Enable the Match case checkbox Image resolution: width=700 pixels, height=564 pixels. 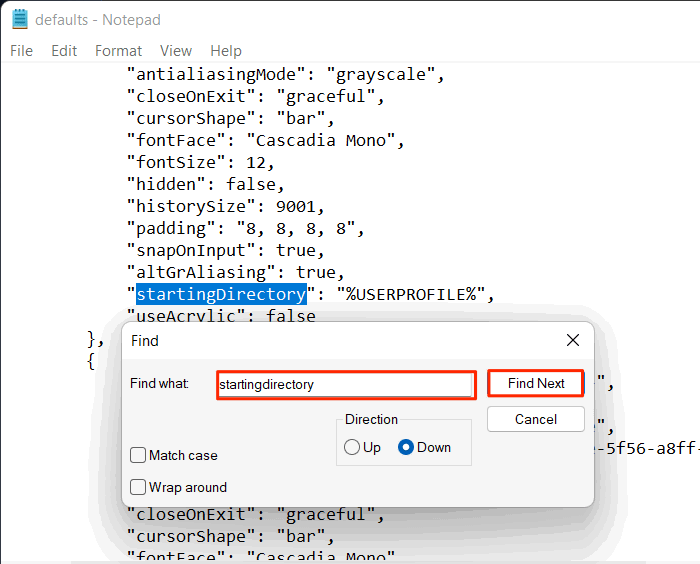(138, 455)
